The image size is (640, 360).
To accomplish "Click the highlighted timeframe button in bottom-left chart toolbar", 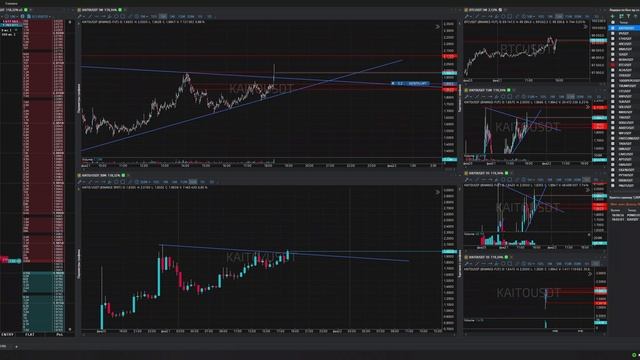I will point(193,182).
